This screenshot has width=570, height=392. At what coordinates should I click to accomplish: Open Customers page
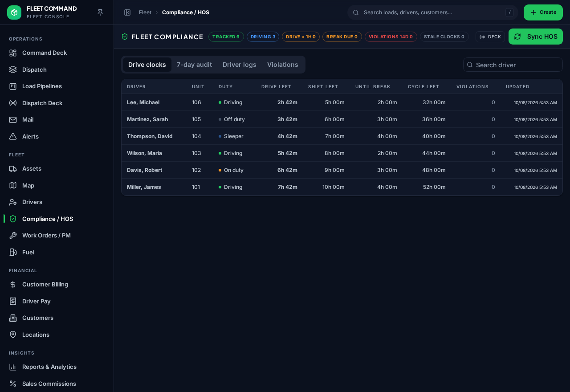tap(57, 318)
